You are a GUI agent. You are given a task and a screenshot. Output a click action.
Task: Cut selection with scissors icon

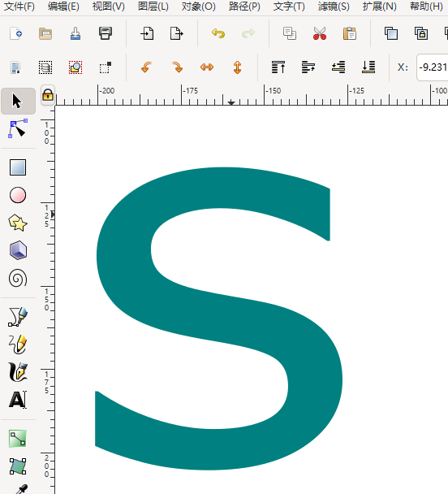point(320,33)
